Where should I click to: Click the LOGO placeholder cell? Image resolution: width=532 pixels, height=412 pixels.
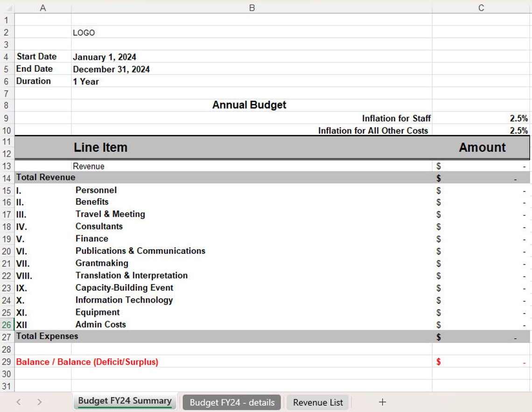click(x=84, y=33)
